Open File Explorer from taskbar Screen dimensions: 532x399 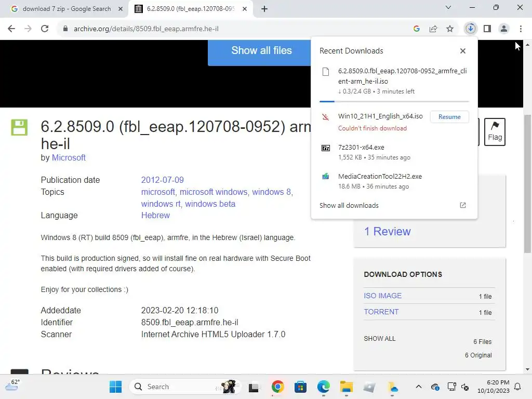pyautogui.click(x=347, y=387)
